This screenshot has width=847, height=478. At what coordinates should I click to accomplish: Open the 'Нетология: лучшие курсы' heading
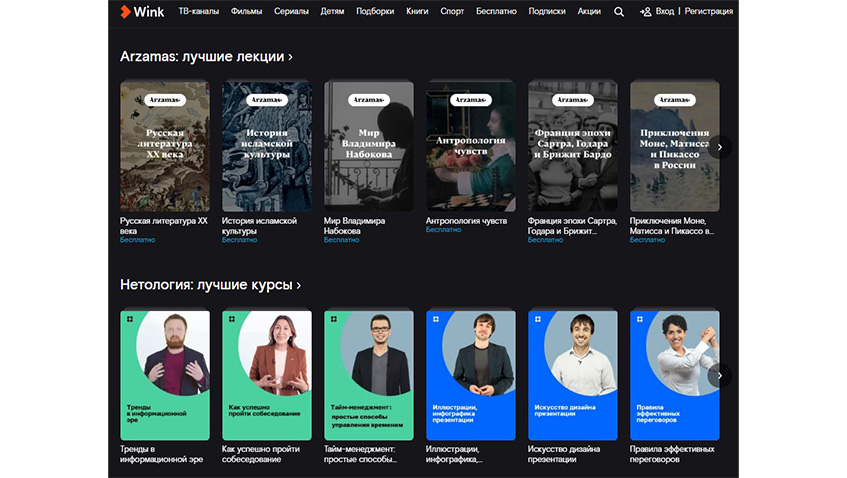(211, 285)
